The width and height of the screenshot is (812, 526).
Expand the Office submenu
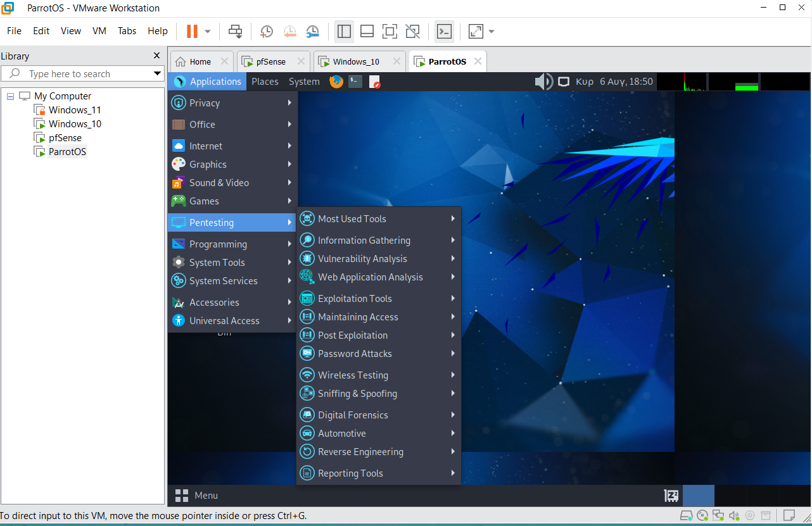[232, 124]
